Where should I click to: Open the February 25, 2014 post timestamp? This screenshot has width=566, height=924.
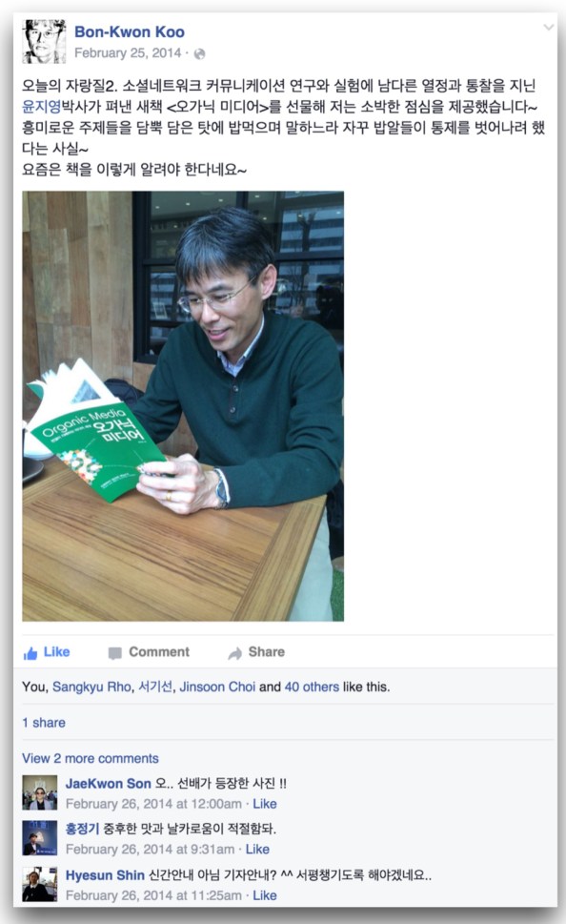click(128, 53)
